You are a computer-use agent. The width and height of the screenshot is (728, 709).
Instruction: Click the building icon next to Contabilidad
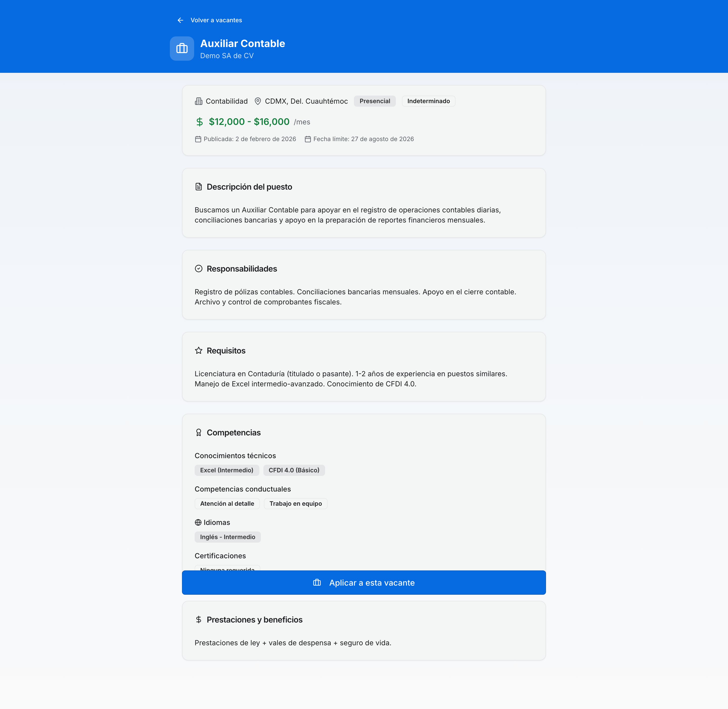199,101
